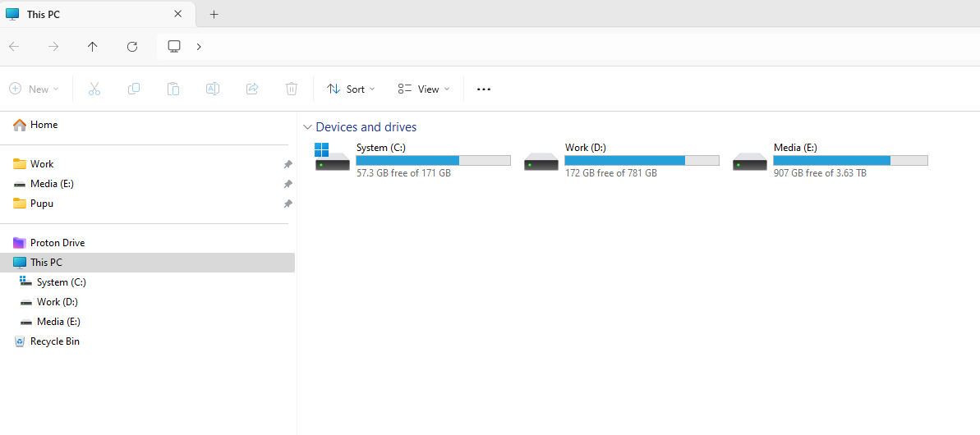Image resolution: width=980 pixels, height=435 pixels.
Task: Click the Share icon in toolbar
Action: point(252,89)
